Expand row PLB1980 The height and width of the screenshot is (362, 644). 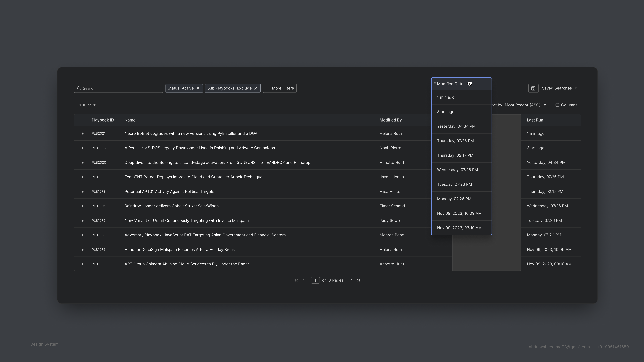(83, 177)
